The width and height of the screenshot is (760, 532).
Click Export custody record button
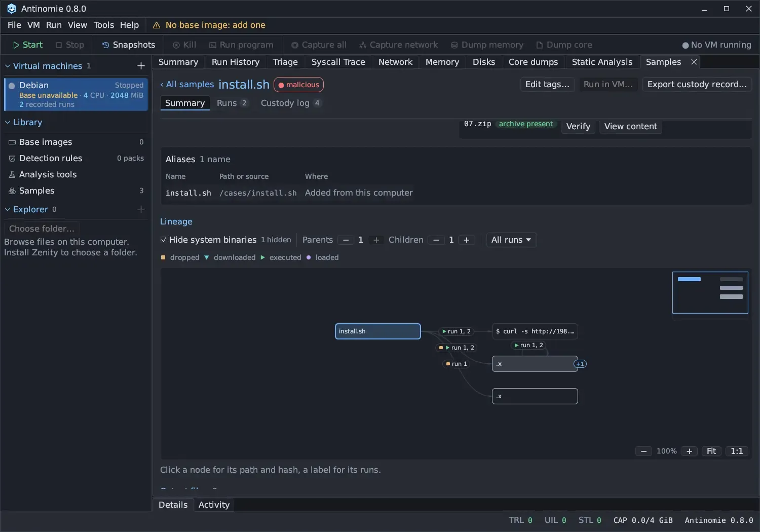tap(697, 85)
